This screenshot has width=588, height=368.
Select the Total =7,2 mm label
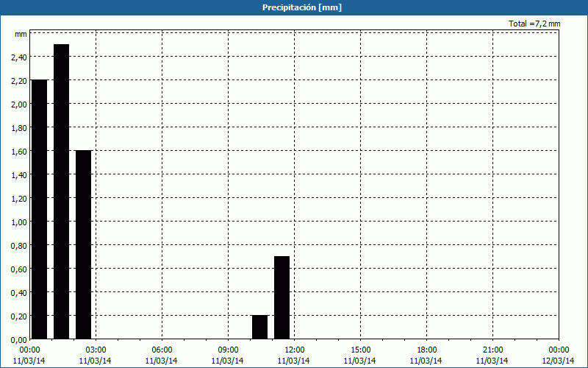[534, 24]
